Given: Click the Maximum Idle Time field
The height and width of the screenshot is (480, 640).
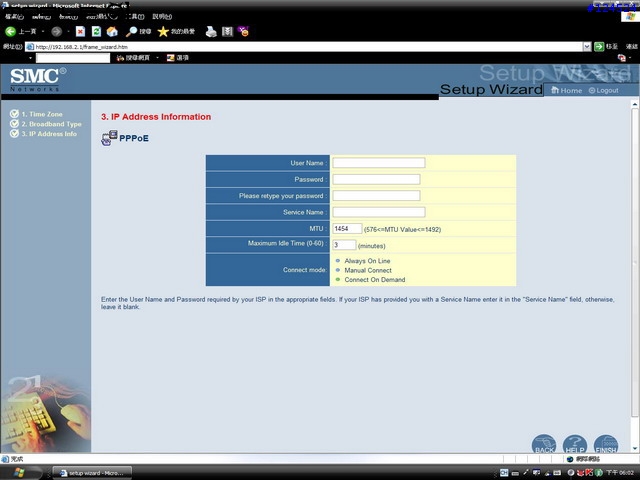Looking at the screenshot, I should [x=344, y=245].
